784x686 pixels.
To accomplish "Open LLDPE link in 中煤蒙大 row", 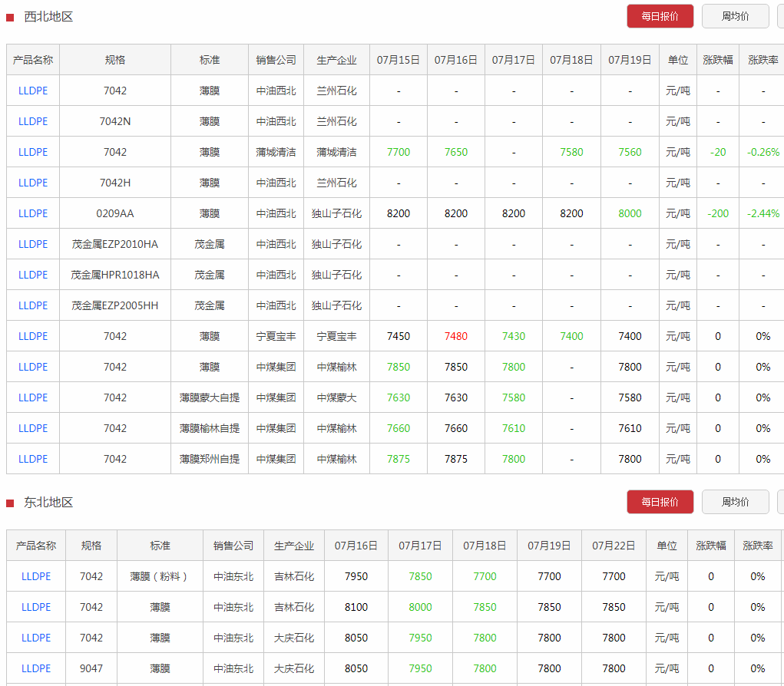I will (33, 397).
